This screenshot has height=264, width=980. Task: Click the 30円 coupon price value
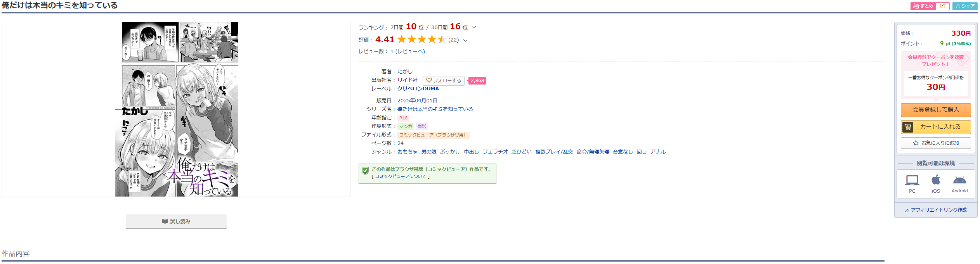[936, 87]
